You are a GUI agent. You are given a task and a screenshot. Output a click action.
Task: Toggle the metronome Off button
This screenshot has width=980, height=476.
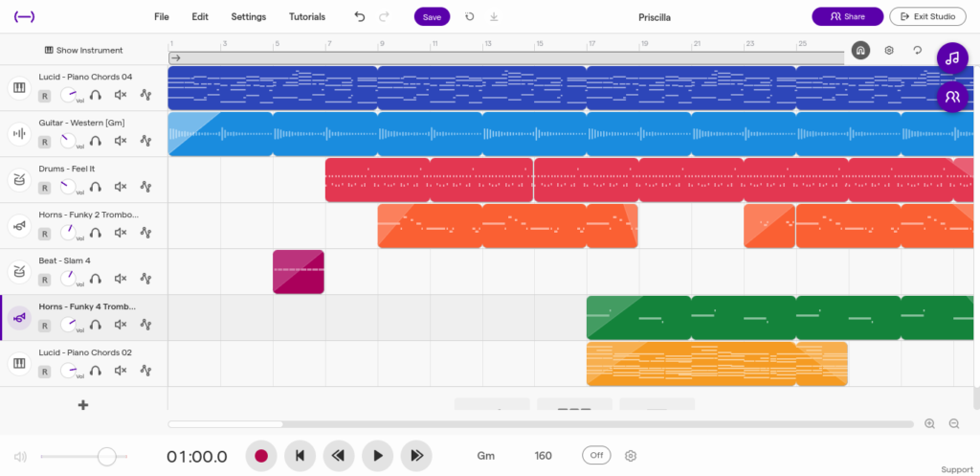pos(596,456)
